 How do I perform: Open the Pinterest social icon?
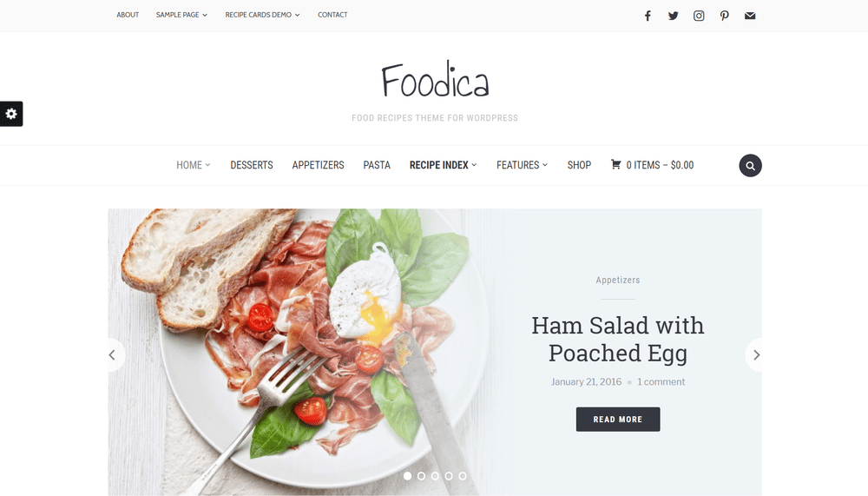click(724, 16)
